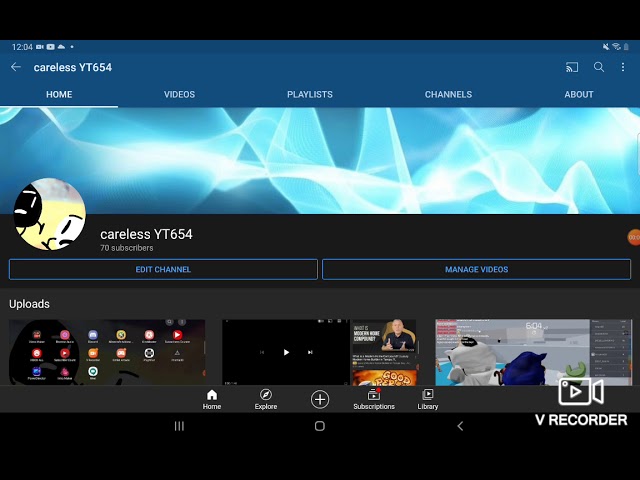Open the first upload thumbnail with app icons
The height and width of the screenshot is (480, 640).
tap(107, 352)
